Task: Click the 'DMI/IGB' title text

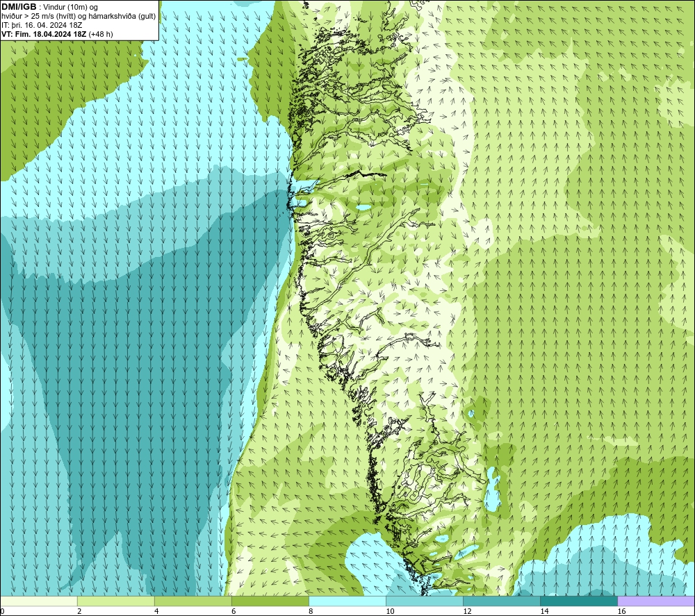Action: point(19,7)
